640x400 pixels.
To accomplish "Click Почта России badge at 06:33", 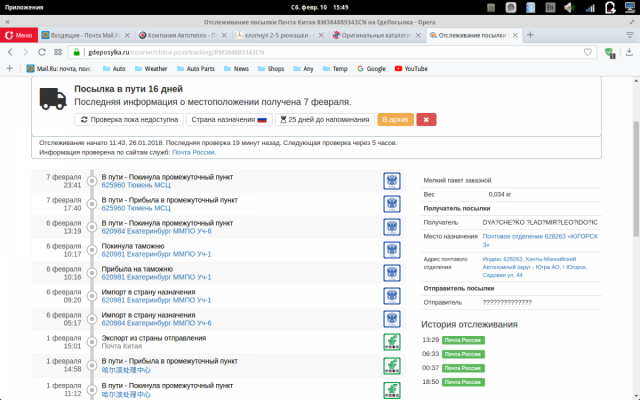I will click(463, 354).
